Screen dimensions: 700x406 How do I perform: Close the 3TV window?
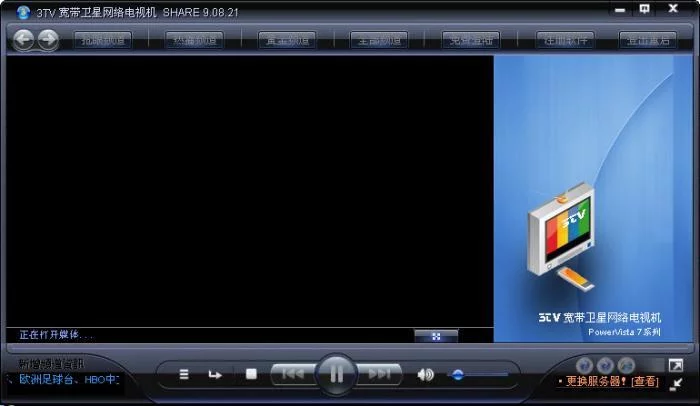[x=673, y=8]
